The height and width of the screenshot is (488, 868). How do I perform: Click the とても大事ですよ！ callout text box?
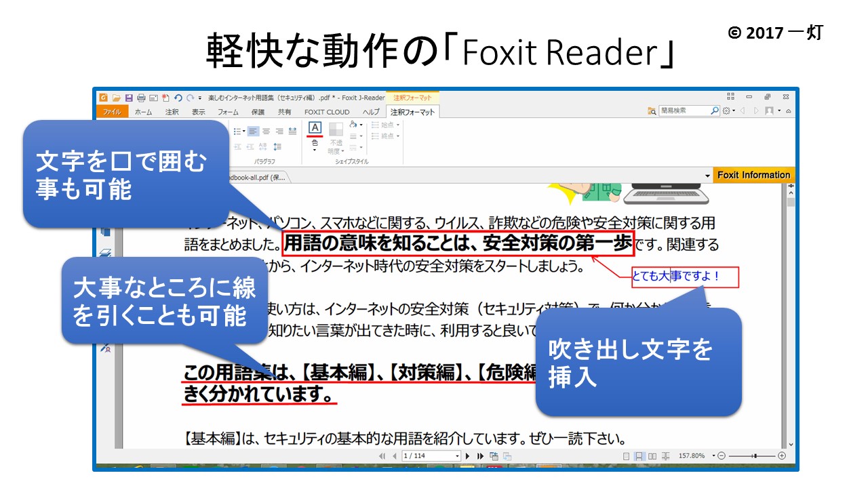point(685,277)
